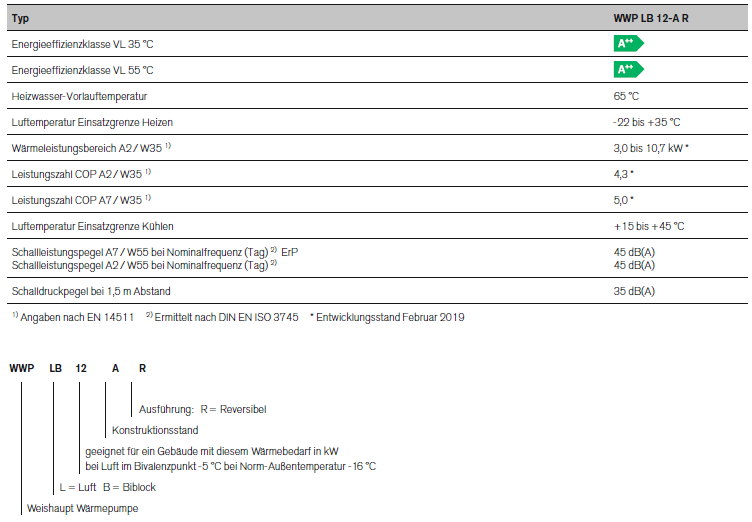Select the 3,0 bis 10,7 kW value
Viewport: 752px width, 522px height.
tap(651, 148)
